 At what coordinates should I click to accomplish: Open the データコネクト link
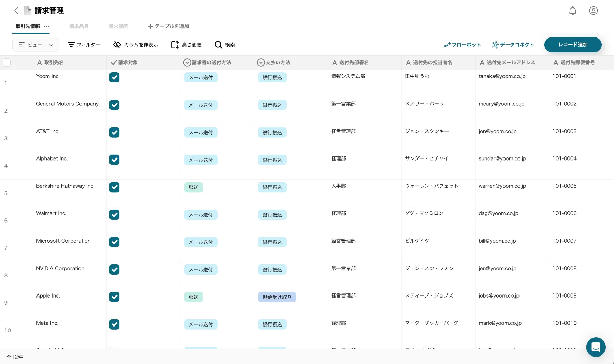(x=513, y=45)
